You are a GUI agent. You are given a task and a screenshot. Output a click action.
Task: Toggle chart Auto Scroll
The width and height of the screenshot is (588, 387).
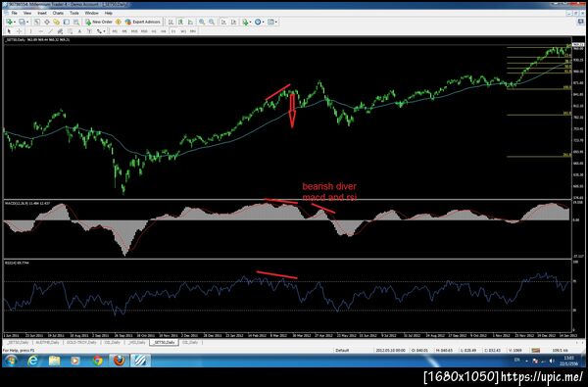pyautogui.click(x=223, y=22)
